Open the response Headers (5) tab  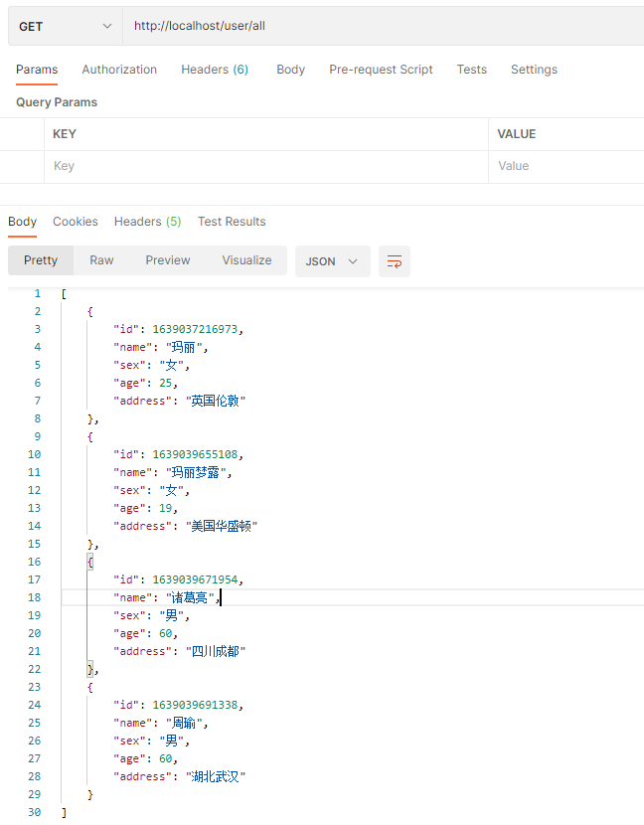[x=147, y=222]
